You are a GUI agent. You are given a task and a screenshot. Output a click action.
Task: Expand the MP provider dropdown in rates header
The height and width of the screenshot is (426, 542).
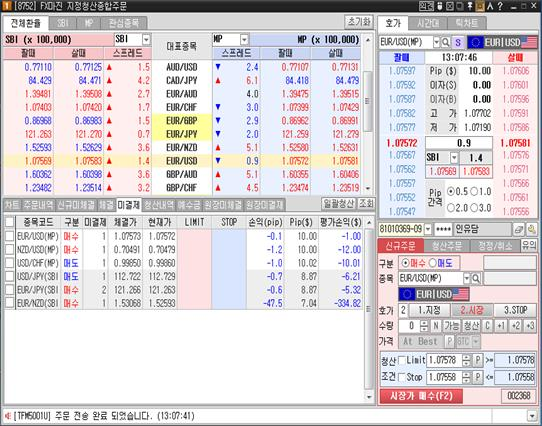[x=244, y=39]
